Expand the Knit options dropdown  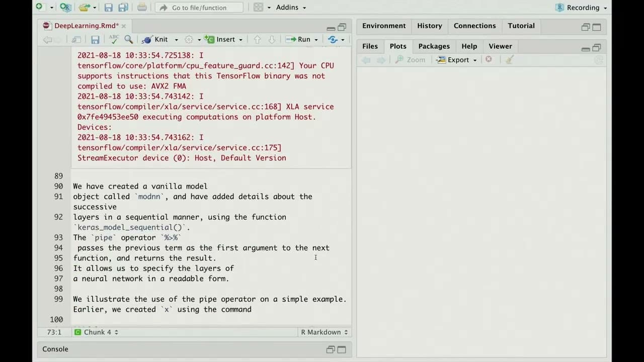[x=176, y=40]
